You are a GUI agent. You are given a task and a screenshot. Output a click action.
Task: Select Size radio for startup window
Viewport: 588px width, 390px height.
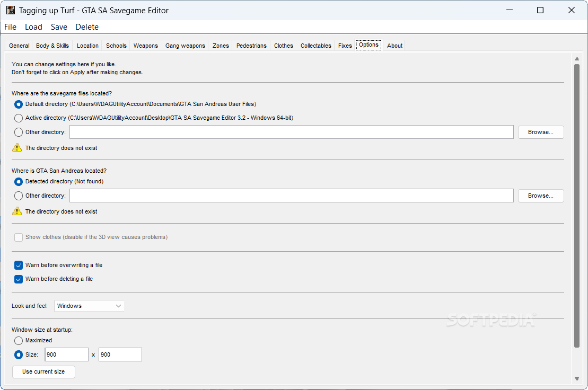pyautogui.click(x=19, y=355)
